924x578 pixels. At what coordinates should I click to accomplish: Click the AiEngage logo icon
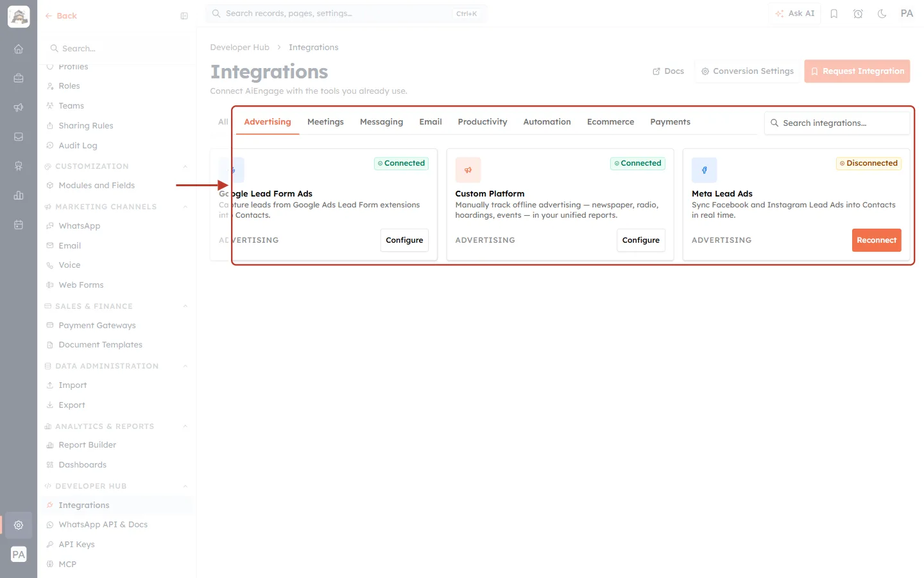pyautogui.click(x=19, y=17)
